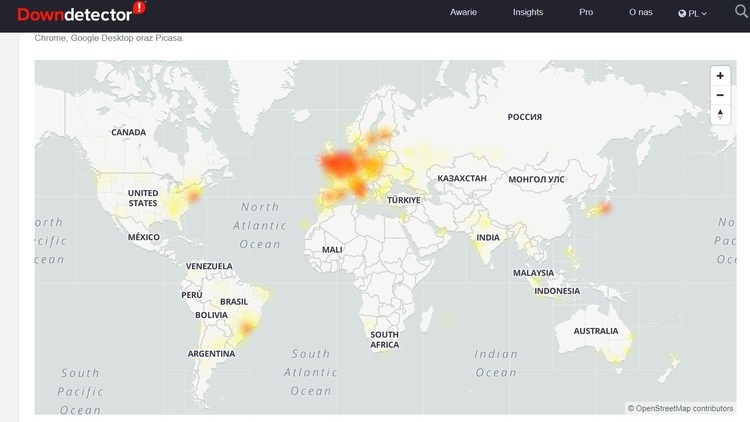Click the КАЗАХСТАН map label
Image resolution: width=750 pixels, height=422 pixels.
(x=462, y=178)
